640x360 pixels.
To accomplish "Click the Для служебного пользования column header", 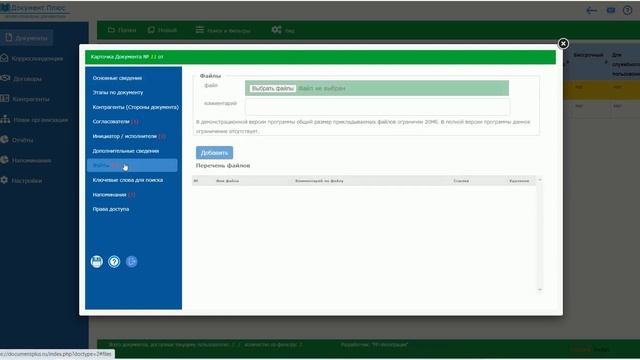I will [x=626, y=64].
